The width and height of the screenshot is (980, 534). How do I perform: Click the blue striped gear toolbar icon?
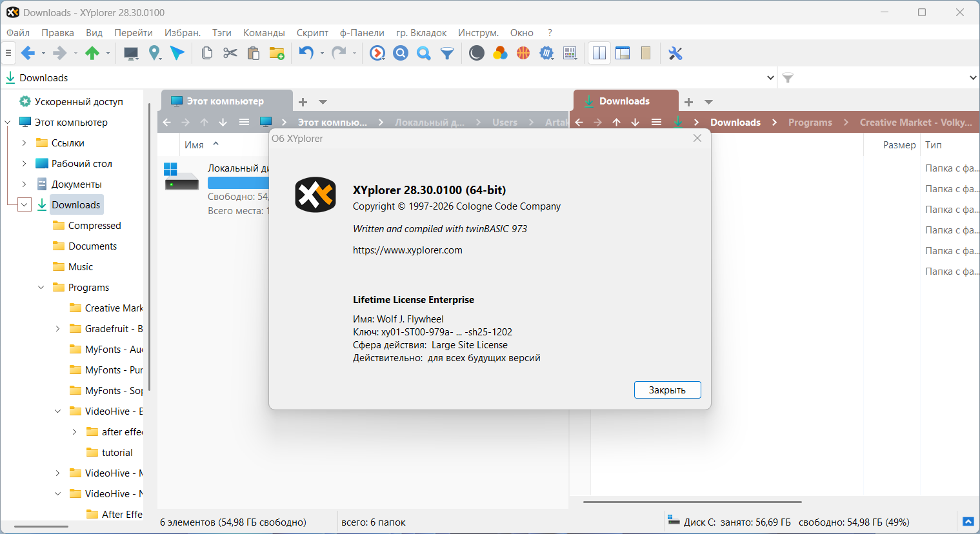pyautogui.click(x=546, y=54)
